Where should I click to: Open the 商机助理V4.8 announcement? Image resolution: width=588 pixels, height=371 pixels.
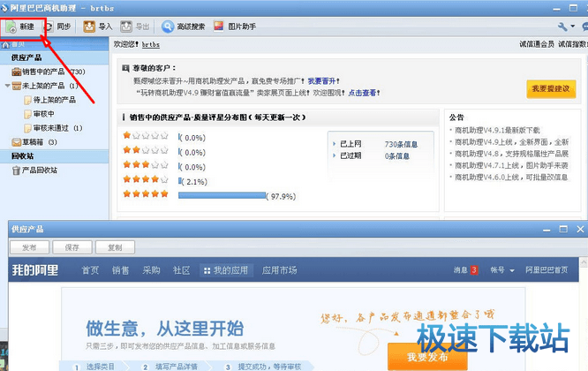click(x=511, y=154)
